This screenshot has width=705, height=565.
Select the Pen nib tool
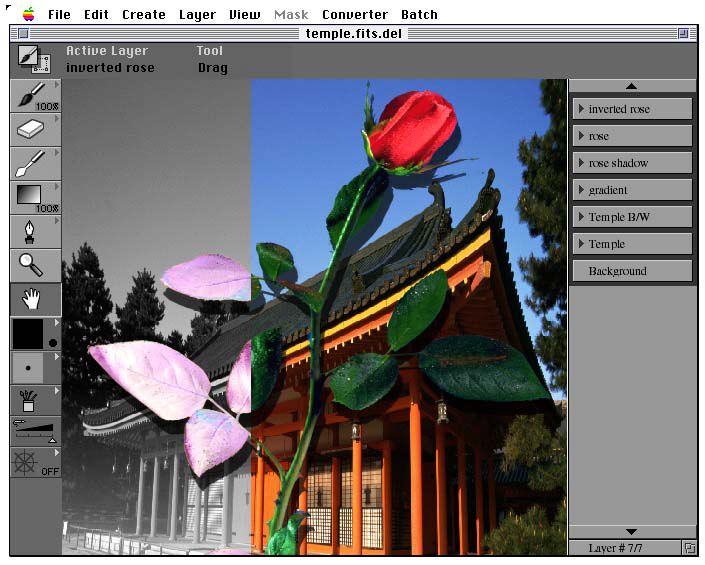point(35,232)
